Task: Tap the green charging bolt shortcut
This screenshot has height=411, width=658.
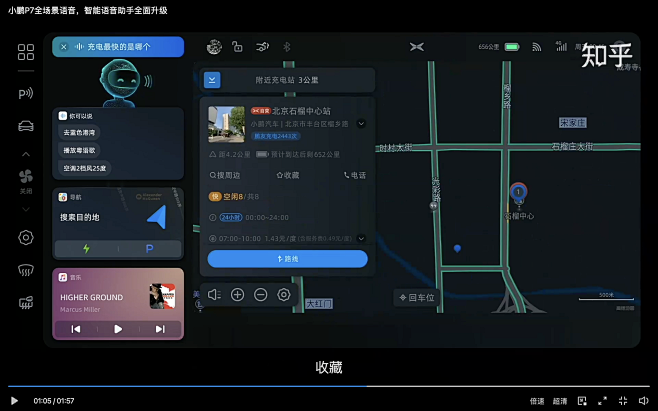Action: 86,249
